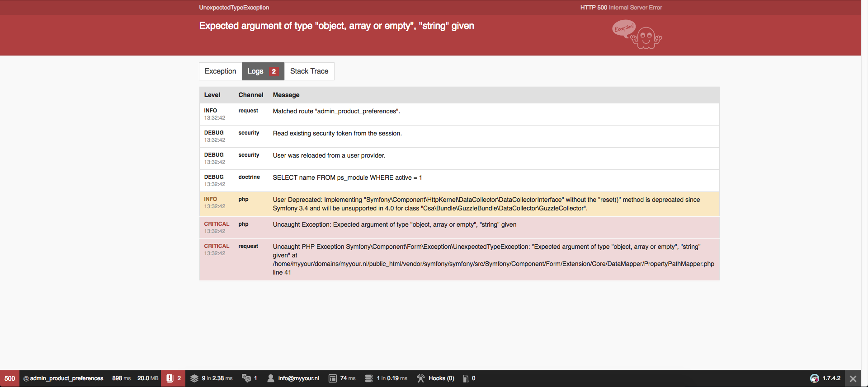This screenshot has width=868, height=387.
Task: Click the Message column header
Action: 286,95
